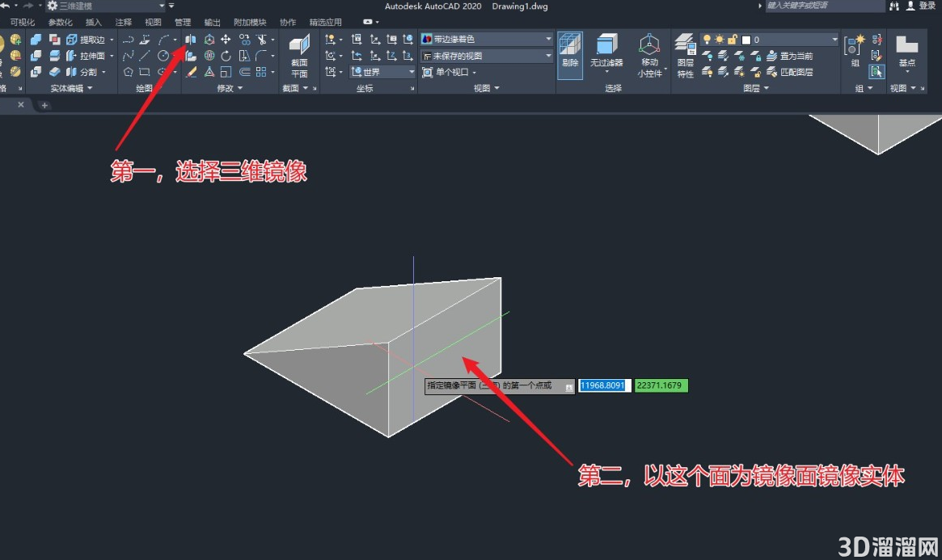Select the 移动小控件 move gizmo icon
The height and width of the screenshot is (560, 942).
pyautogui.click(x=649, y=56)
